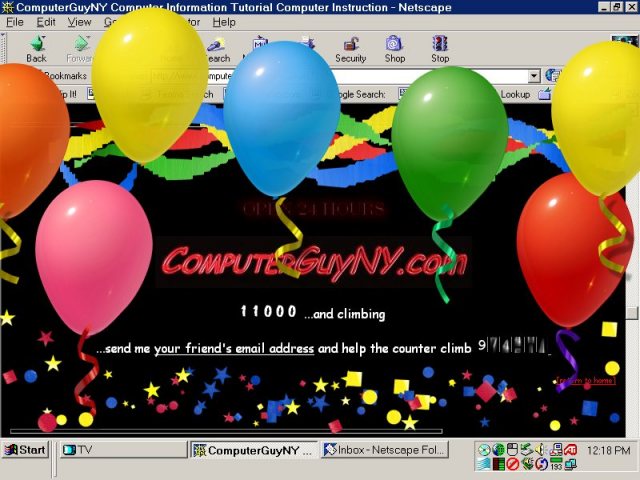Click the blue striped tray icon
The width and height of the screenshot is (640, 480).
point(484,464)
